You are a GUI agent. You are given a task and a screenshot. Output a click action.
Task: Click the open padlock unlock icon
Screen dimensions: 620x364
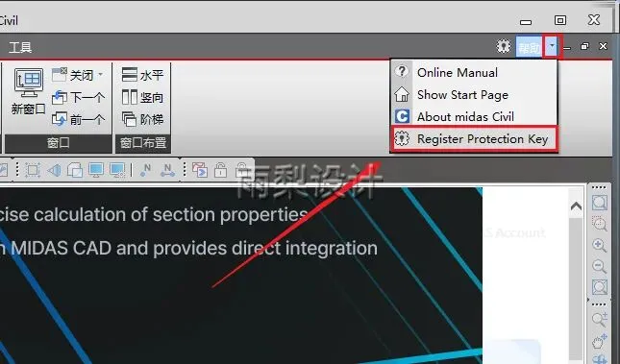(220, 170)
